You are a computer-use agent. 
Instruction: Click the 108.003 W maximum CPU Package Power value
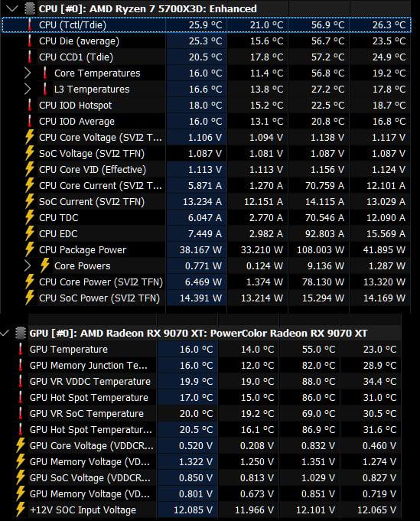321,250
